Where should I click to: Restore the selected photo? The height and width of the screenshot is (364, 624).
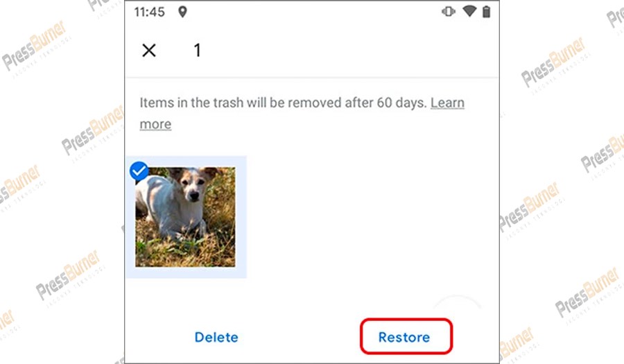(x=404, y=338)
